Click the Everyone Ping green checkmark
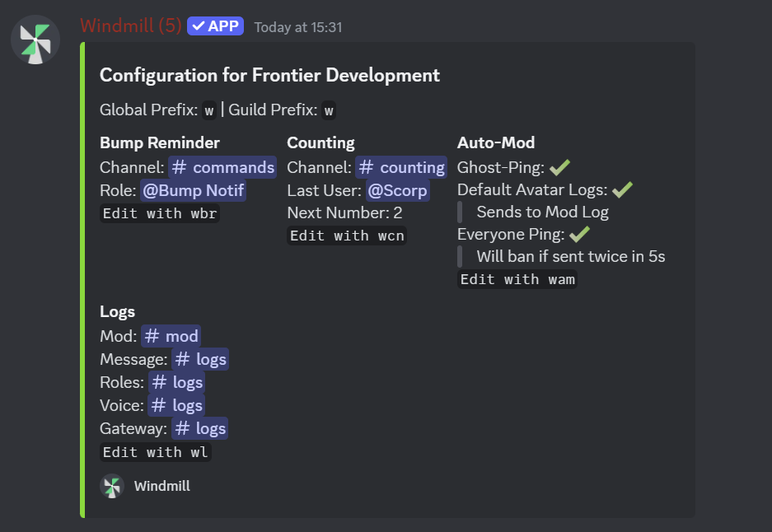Screen dimensions: 772x532 coord(580,234)
